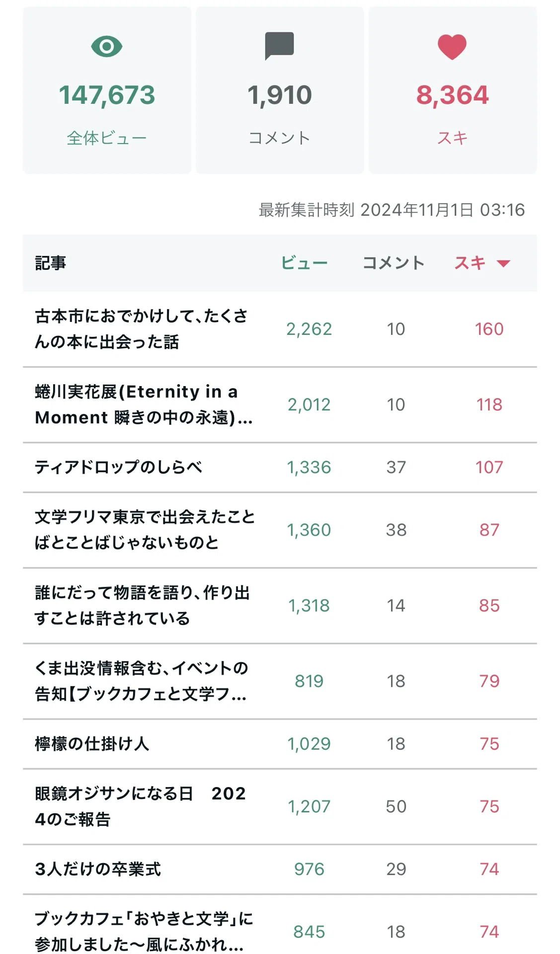The image size is (560, 954).
Task: Sort by スキ column header
Action: (x=470, y=263)
